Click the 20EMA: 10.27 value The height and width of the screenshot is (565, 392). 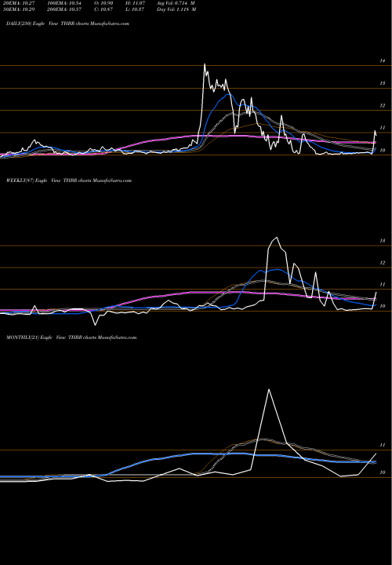pos(17,3)
